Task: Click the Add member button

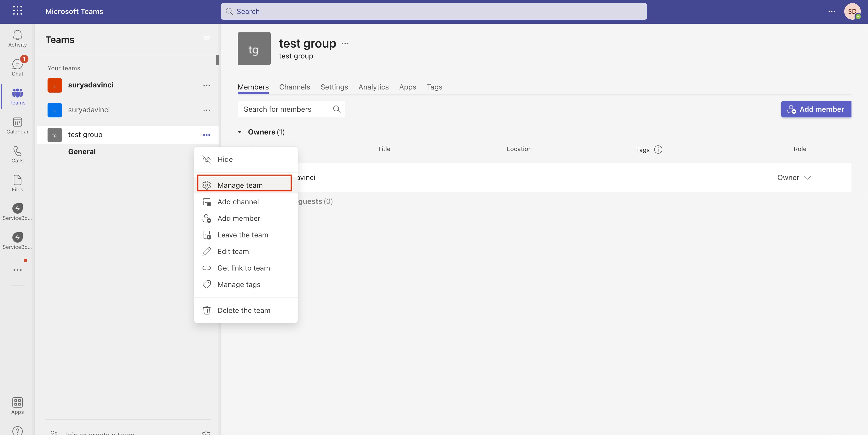Action: pyautogui.click(x=816, y=109)
